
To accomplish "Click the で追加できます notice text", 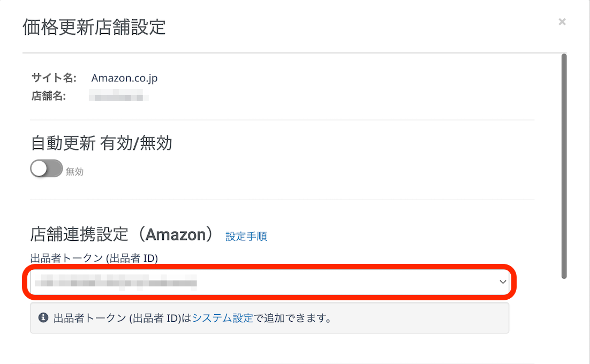I will pos(292,318).
